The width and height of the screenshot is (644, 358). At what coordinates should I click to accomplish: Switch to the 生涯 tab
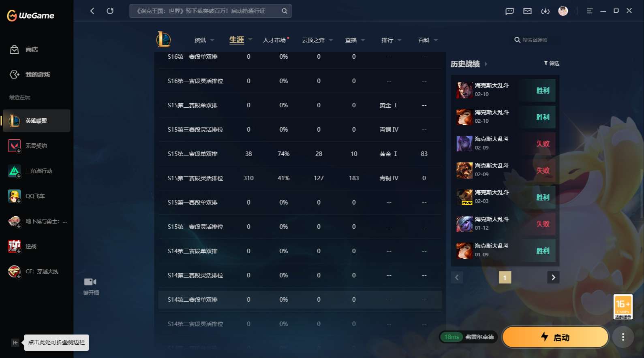click(237, 40)
